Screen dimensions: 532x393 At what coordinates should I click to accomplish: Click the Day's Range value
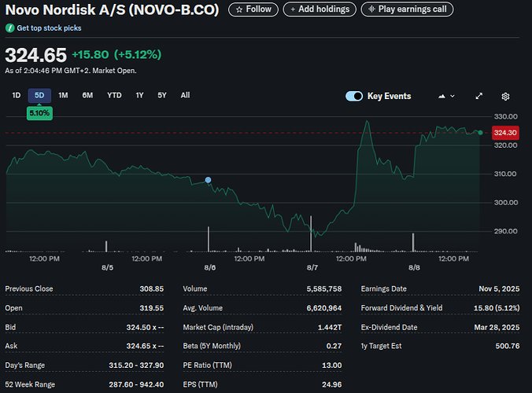click(x=136, y=365)
